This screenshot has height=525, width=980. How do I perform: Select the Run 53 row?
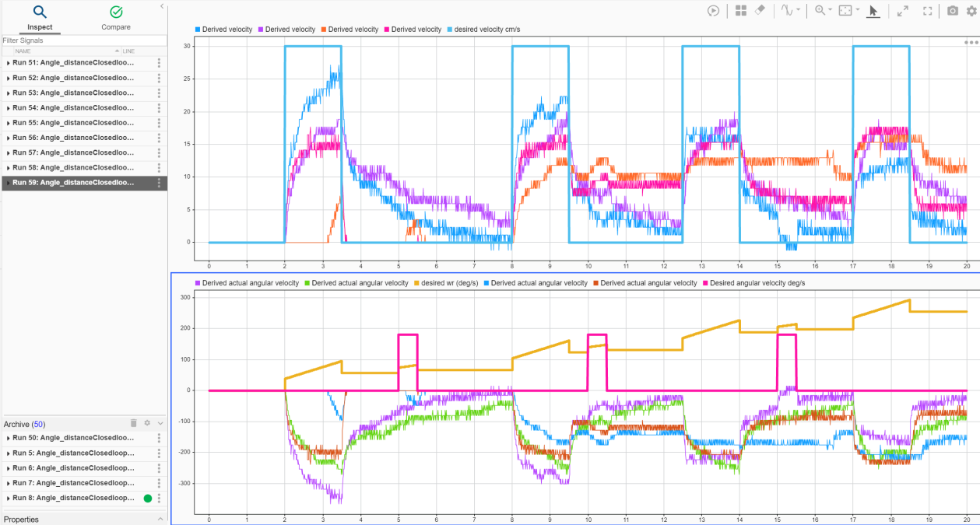[84, 93]
